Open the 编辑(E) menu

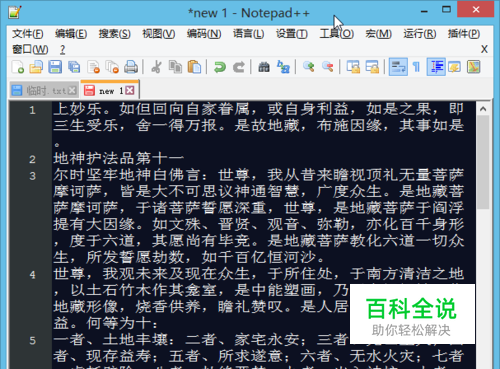click(x=71, y=34)
